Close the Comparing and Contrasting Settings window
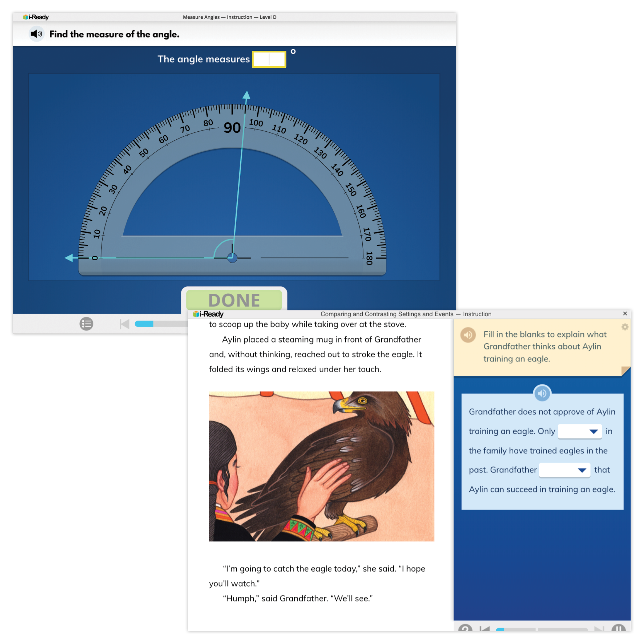The image size is (644, 644). 625,314
